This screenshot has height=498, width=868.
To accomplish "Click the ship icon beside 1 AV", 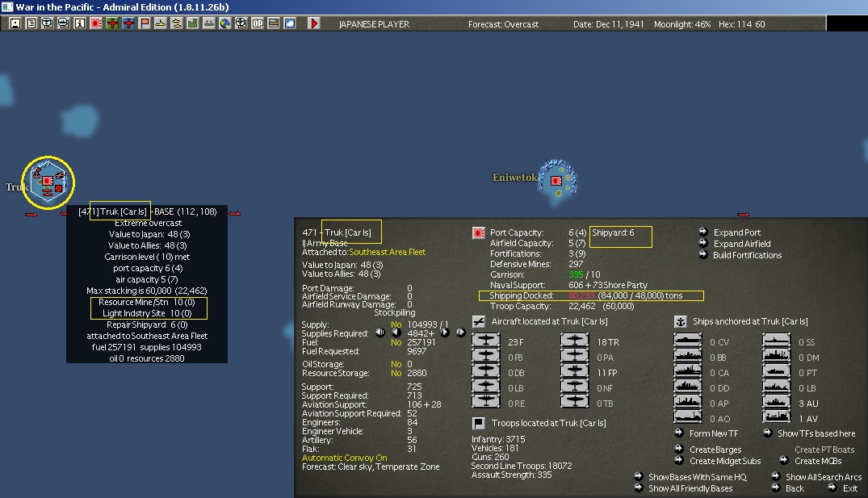I will pos(776,418).
